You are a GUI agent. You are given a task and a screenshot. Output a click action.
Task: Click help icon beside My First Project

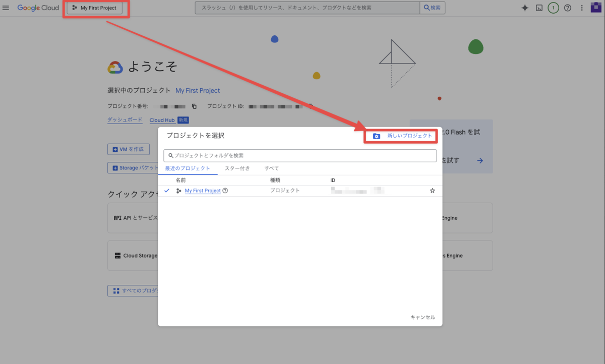click(x=225, y=191)
